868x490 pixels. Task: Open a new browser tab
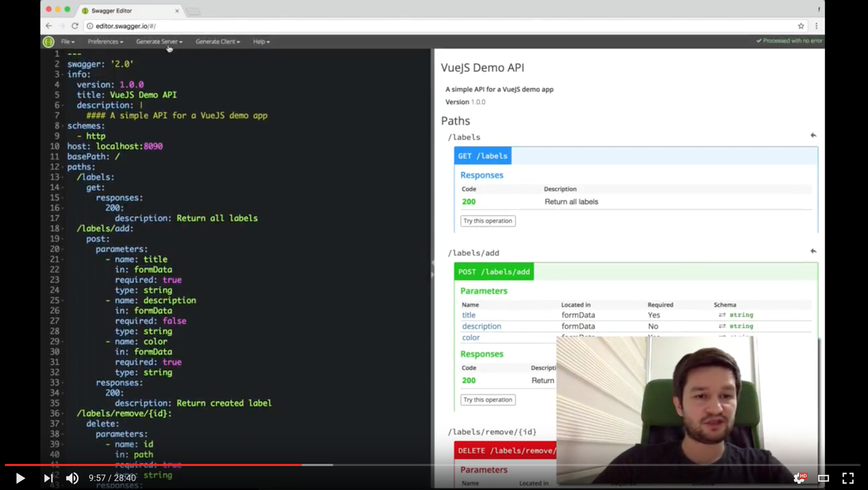[193, 12]
